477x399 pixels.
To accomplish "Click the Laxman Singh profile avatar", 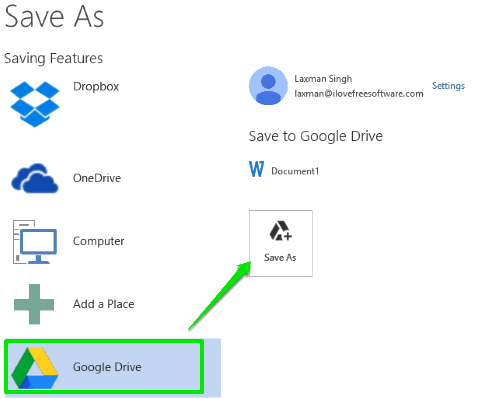I will [x=268, y=86].
